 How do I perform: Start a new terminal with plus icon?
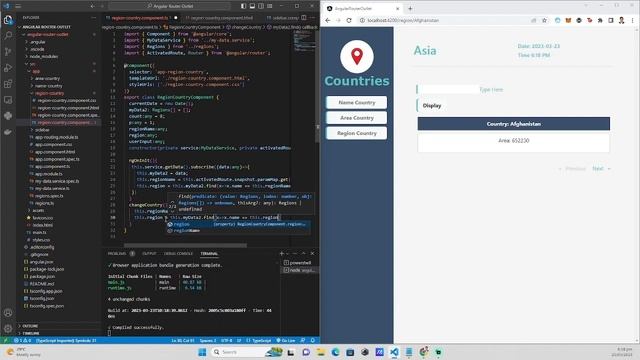pos(282,253)
